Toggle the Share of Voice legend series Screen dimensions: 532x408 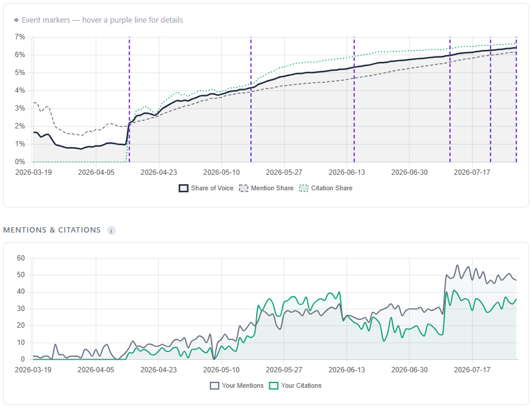point(206,188)
